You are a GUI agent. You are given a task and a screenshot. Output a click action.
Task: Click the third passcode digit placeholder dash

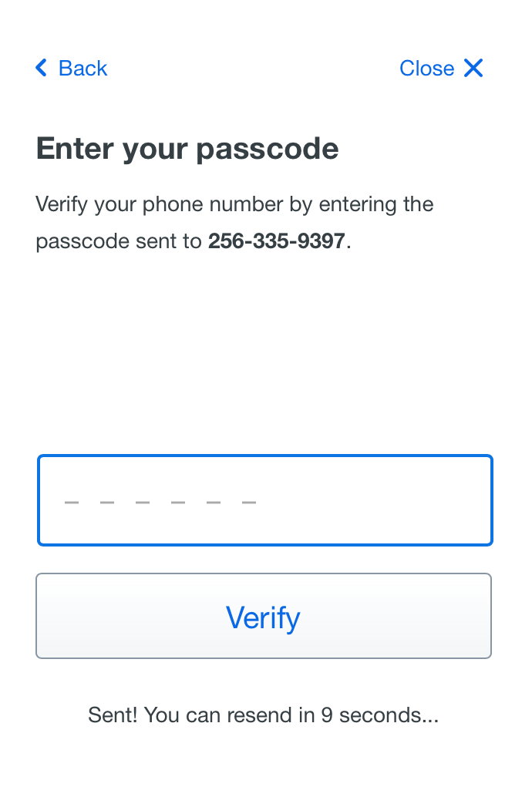(143, 503)
